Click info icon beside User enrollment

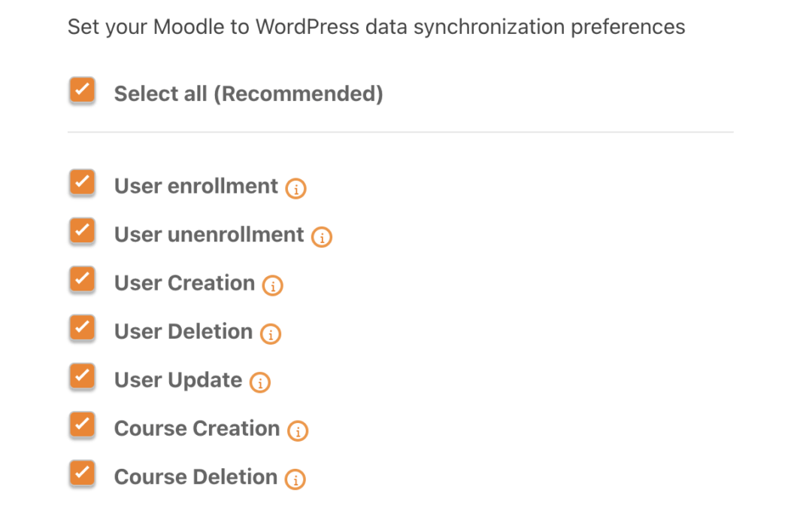pyautogui.click(x=296, y=188)
